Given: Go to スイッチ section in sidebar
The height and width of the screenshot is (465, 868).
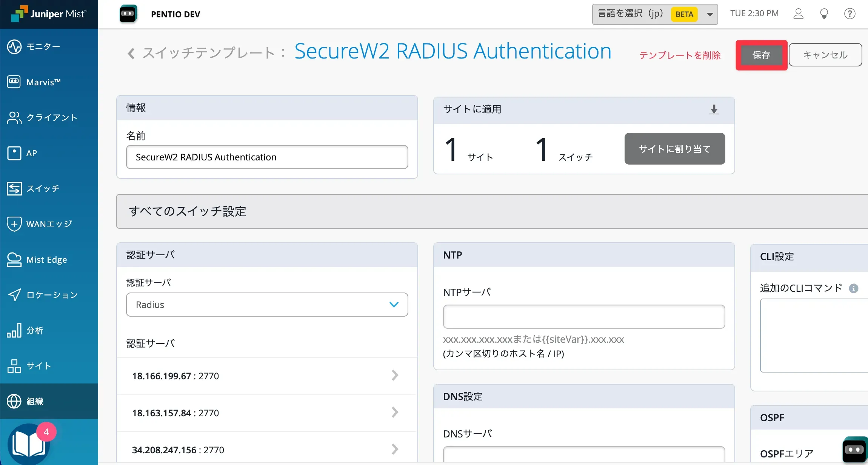Looking at the screenshot, I should 43,188.
